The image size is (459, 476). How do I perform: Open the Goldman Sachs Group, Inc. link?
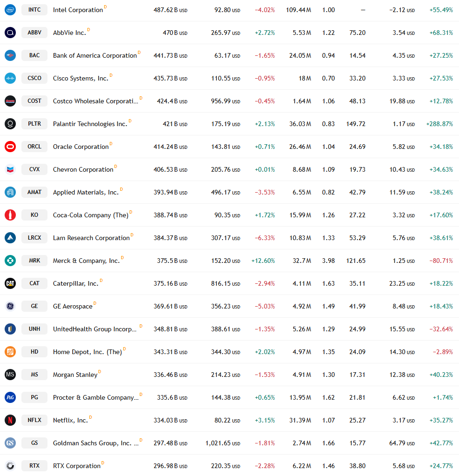(x=95, y=443)
